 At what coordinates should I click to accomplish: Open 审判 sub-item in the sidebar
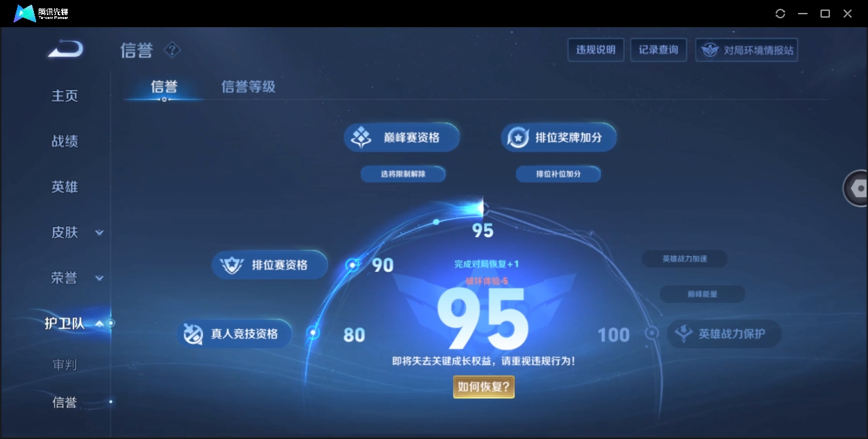[x=65, y=365]
